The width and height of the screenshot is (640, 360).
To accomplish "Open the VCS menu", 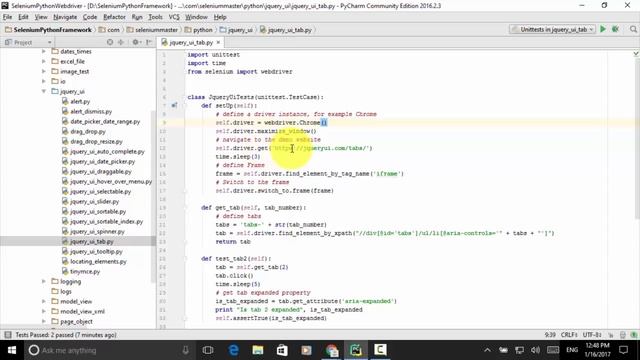I will (174, 17).
